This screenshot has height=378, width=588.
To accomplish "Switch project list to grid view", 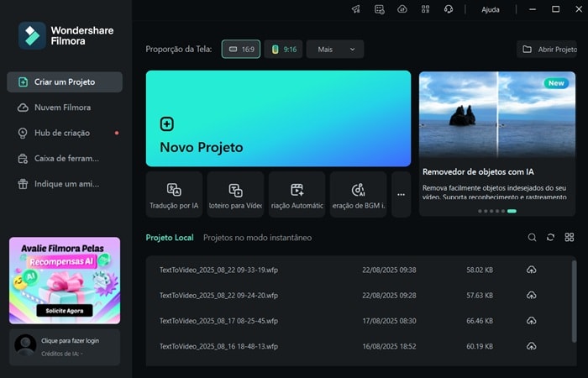I will point(570,238).
